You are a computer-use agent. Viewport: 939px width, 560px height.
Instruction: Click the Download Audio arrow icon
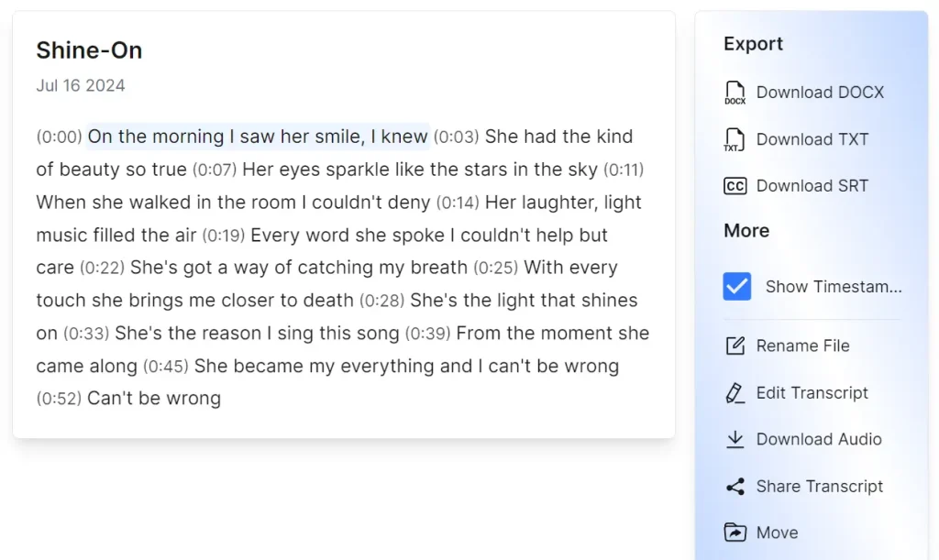point(734,439)
